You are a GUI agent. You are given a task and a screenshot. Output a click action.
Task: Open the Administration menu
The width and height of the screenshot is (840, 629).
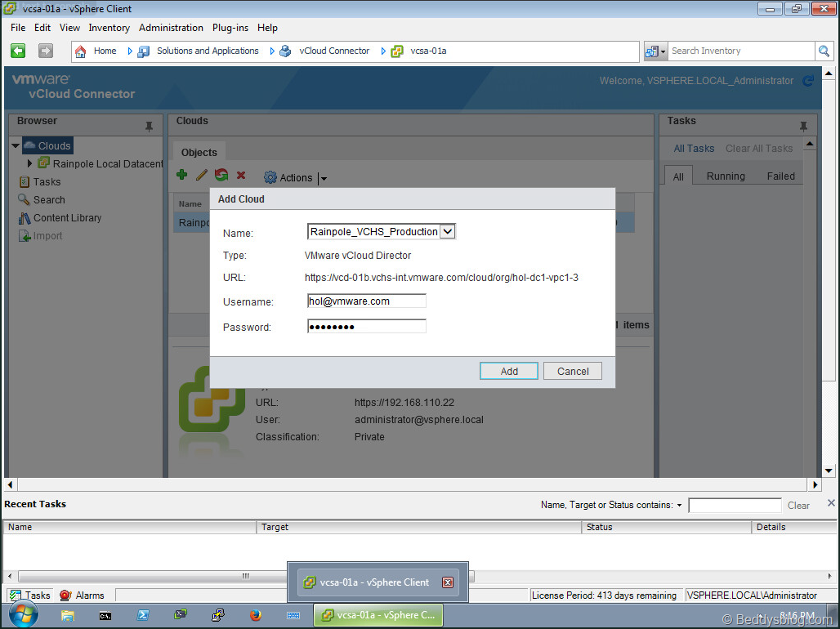pyautogui.click(x=171, y=28)
